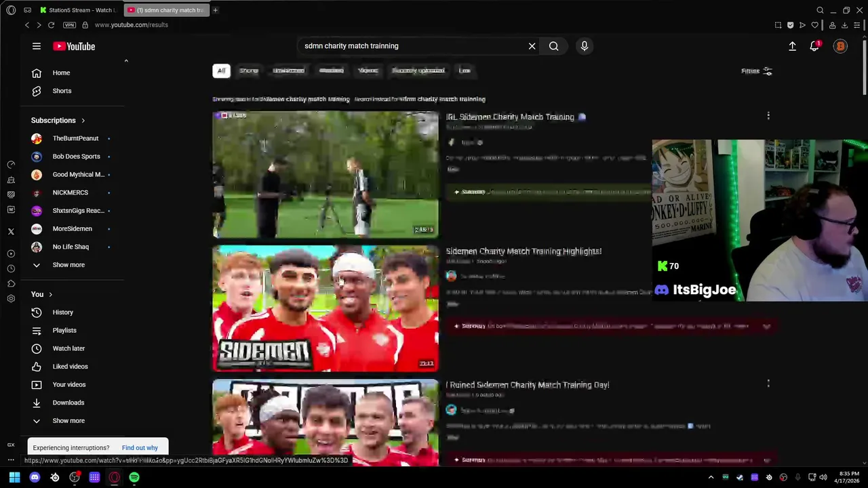Screen dimensions: 868x488
Task: Select the All filter chip
Action: click(x=221, y=70)
